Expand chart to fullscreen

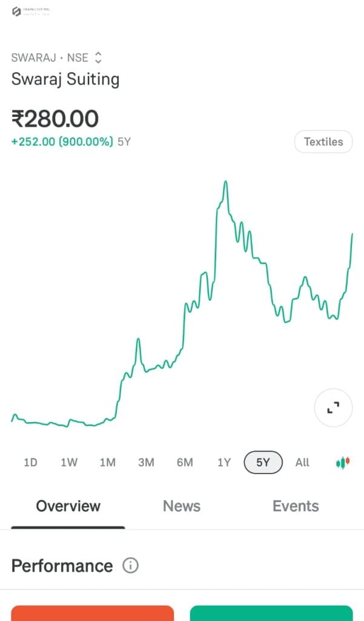[333, 408]
